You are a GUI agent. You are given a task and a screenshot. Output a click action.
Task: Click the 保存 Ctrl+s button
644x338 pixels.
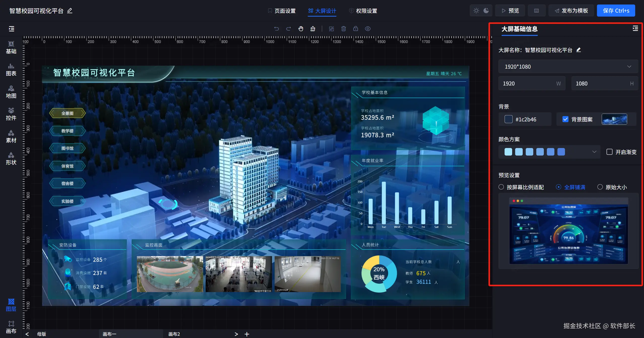click(616, 11)
